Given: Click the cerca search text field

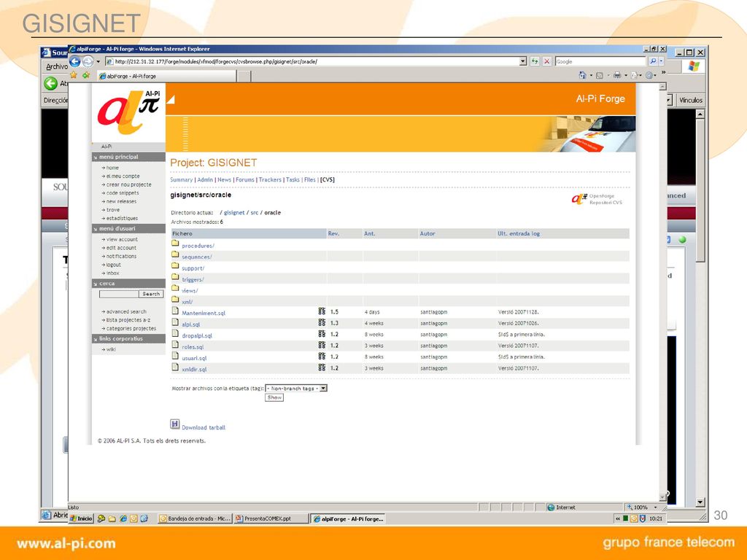Looking at the screenshot, I should tap(119, 295).
